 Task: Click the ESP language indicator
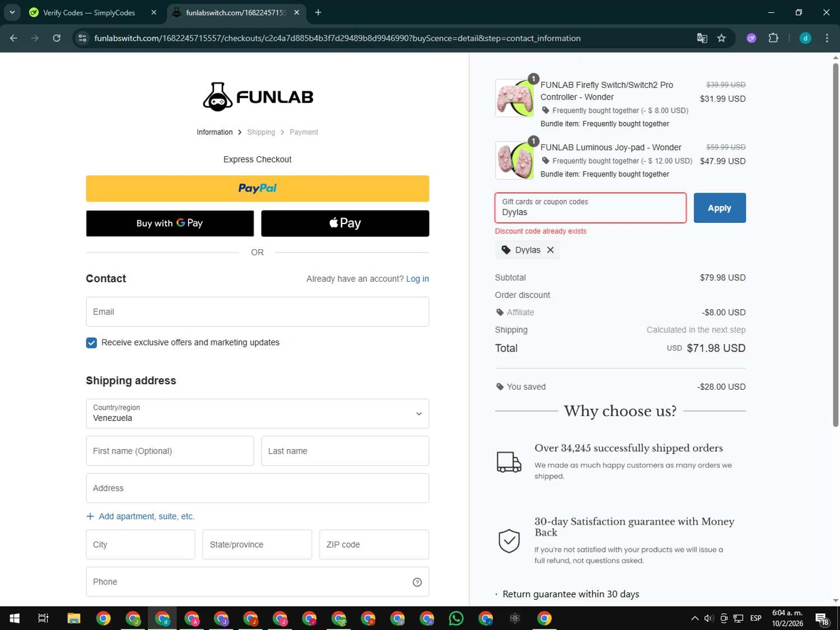click(756, 618)
